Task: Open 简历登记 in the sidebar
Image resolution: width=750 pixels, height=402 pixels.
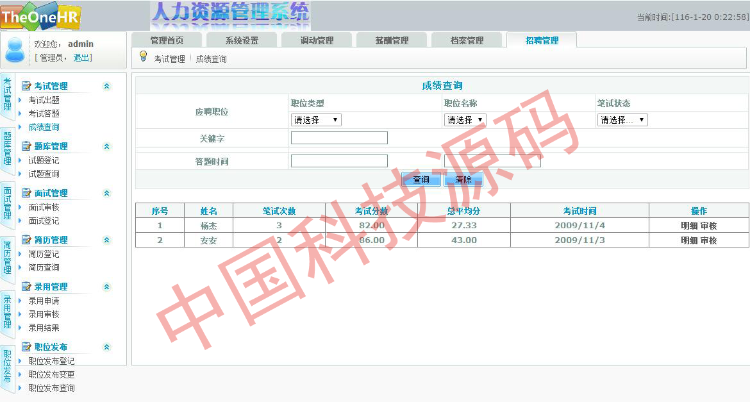Action: 44,254
